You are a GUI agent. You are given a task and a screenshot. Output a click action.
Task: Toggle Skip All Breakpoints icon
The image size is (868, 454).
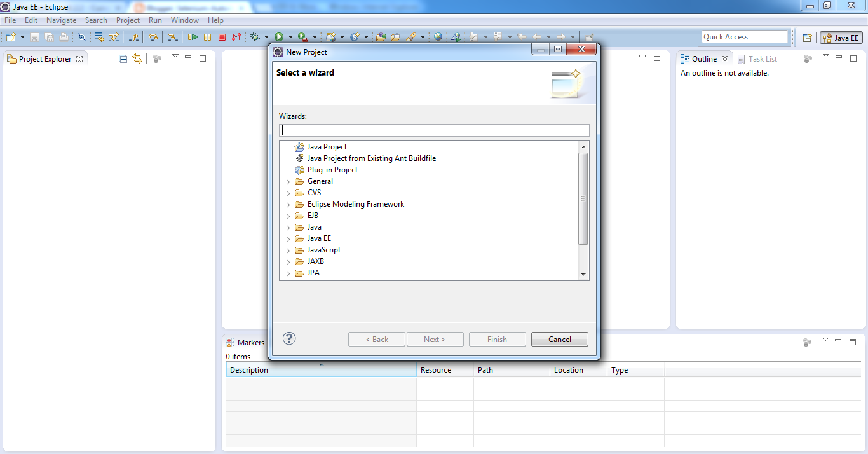[x=81, y=37]
